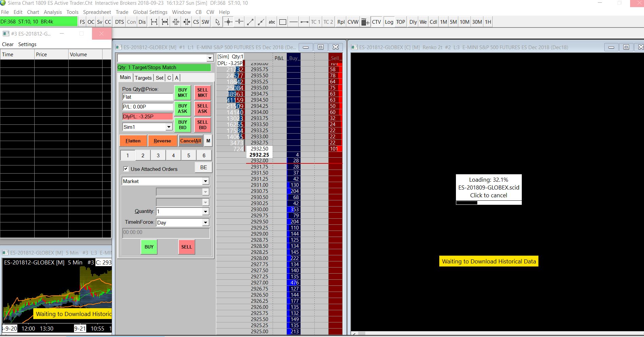Toggle the Log toolbar button
The height and width of the screenshot is (337, 644).
389,22
